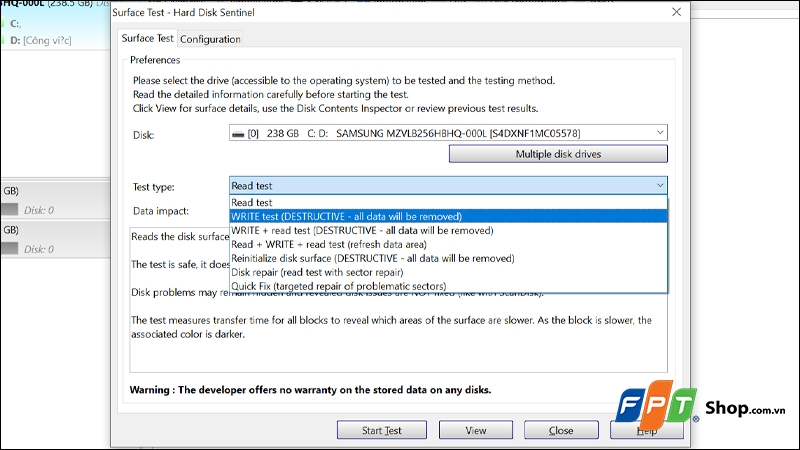The height and width of the screenshot is (450, 800).
Task: Select the Surface Test tab
Action: coord(147,38)
